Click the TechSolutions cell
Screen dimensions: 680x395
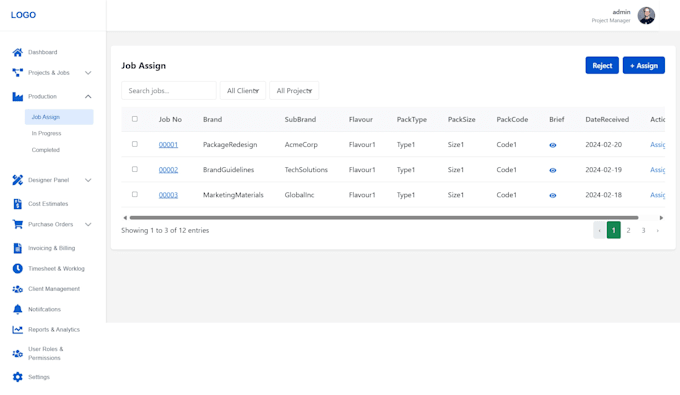point(306,170)
